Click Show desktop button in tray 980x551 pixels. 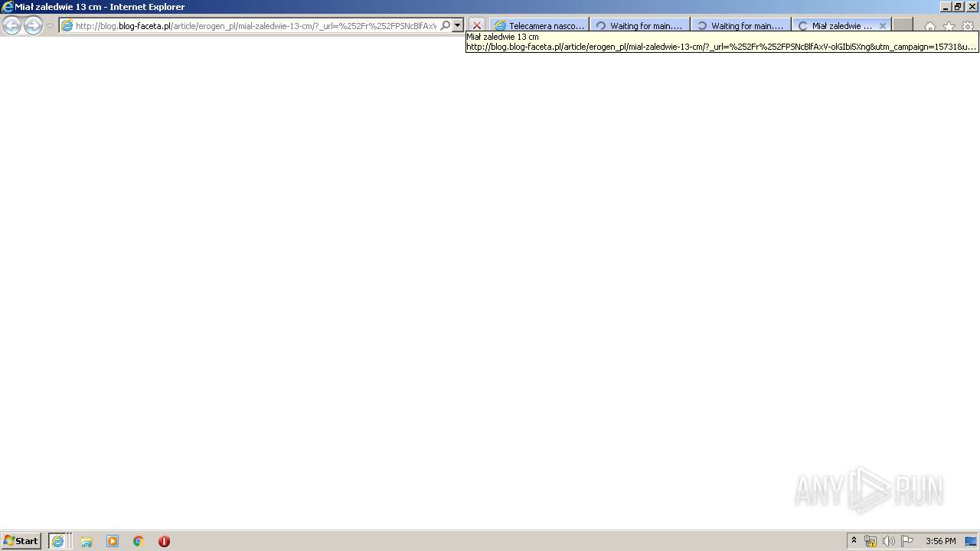pos(971,541)
